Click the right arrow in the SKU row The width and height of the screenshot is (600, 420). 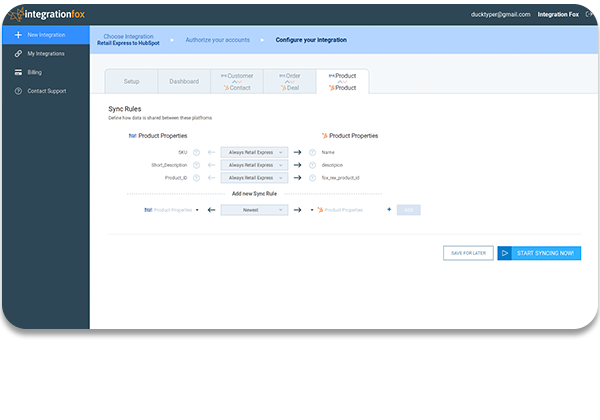point(297,152)
